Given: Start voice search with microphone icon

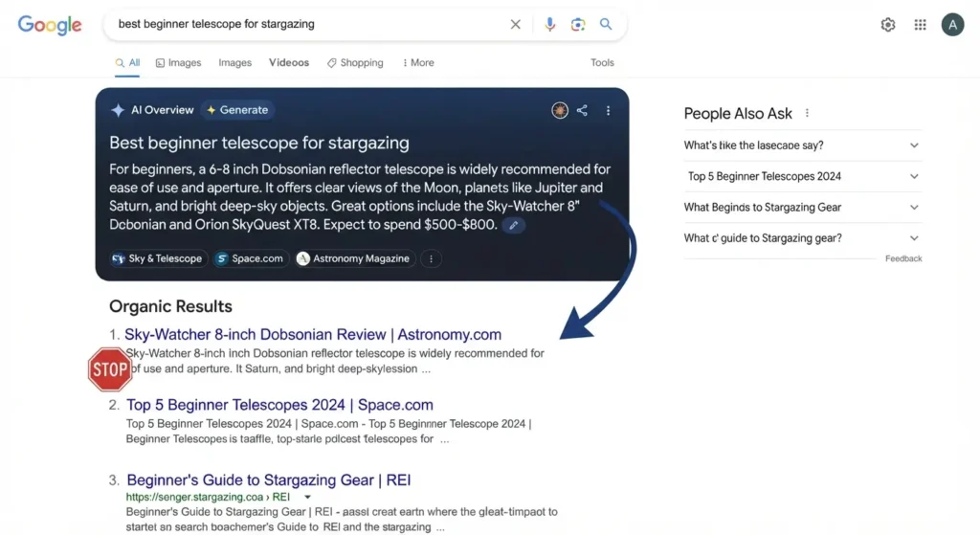Looking at the screenshot, I should 549,24.
